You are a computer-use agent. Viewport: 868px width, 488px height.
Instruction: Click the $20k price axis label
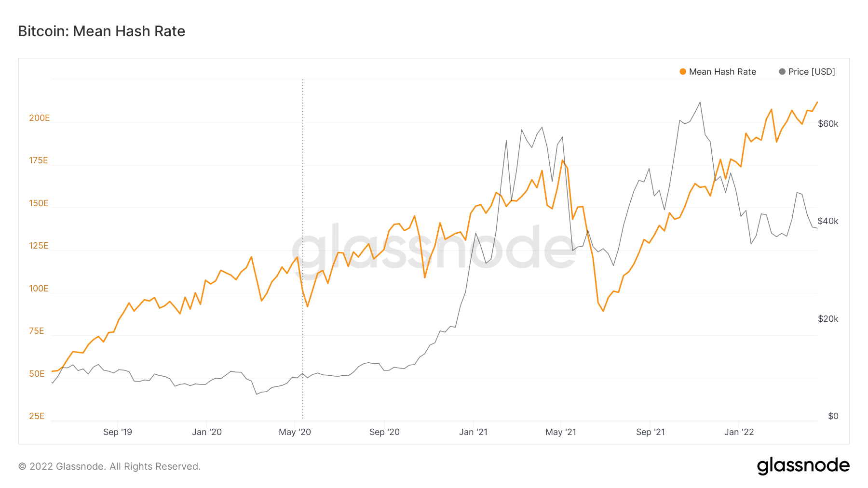click(828, 319)
